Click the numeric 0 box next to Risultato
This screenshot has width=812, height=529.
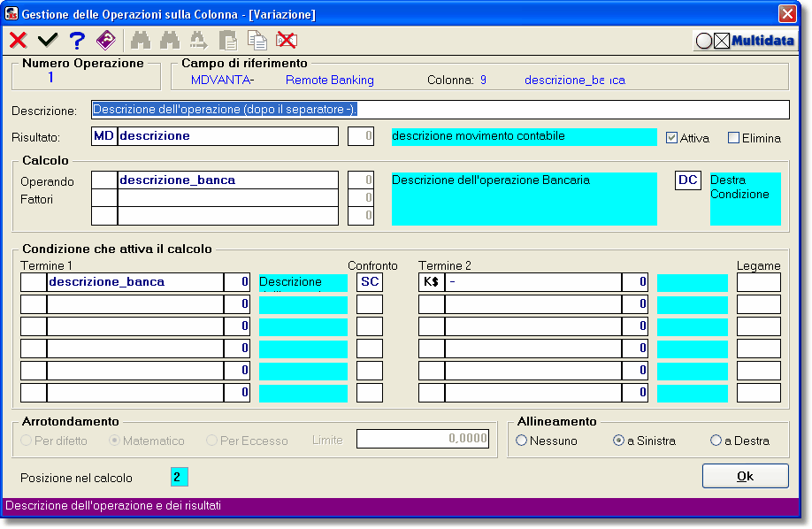(x=361, y=136)
